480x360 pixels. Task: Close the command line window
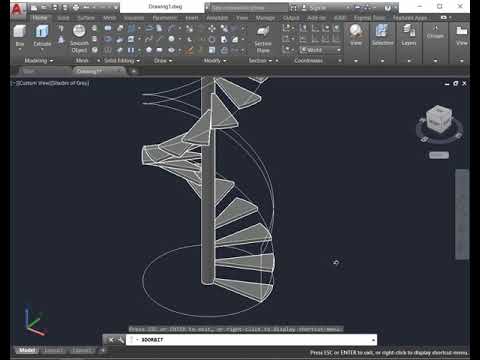(111, 340)
